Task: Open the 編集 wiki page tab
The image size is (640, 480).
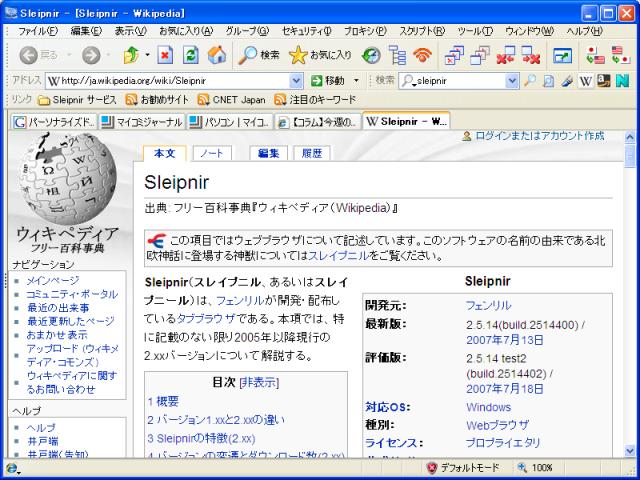Action: (x=268, y=153)
